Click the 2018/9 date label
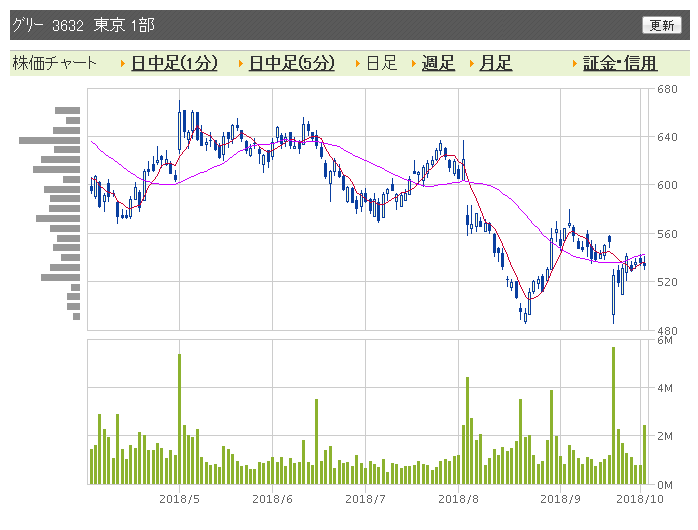The image size is (698, 530). 560,499
